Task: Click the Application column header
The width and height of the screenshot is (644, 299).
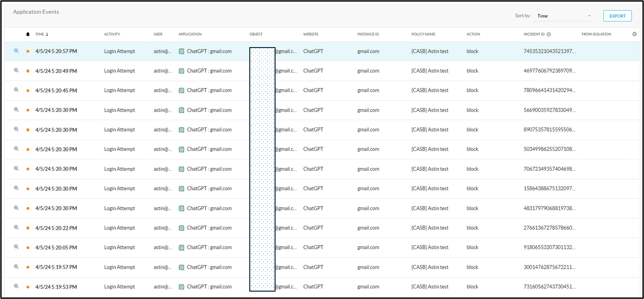Action: tap(190, 34)
